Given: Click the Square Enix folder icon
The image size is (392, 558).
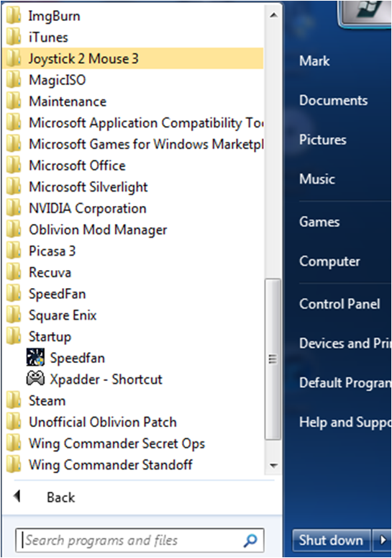Looking at the screenshot, I should point(14,315).
